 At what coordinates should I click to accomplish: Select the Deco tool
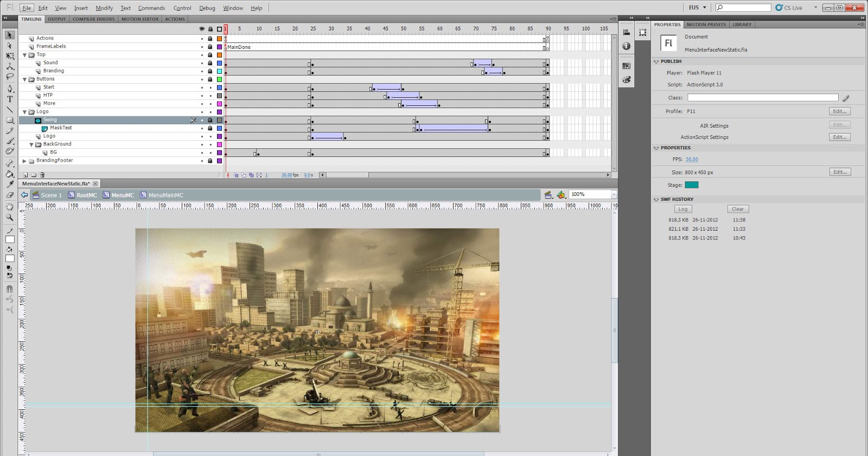[x=10, y=151]
